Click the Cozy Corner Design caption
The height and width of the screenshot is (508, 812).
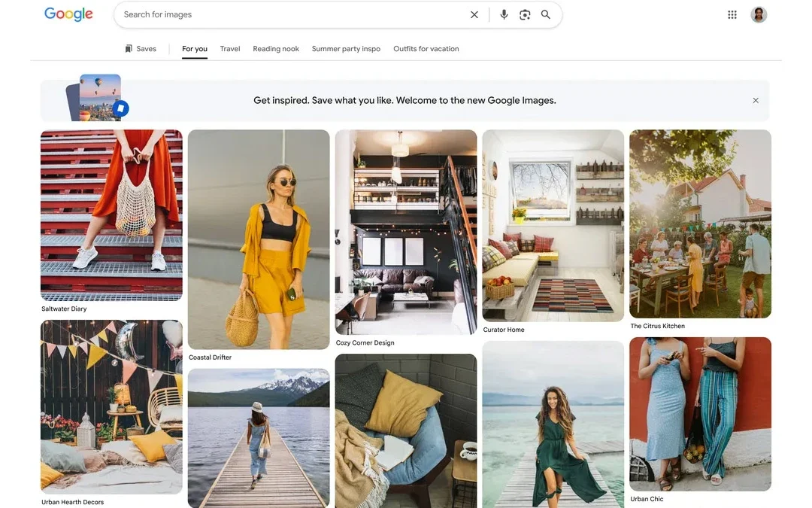point(365,343)
